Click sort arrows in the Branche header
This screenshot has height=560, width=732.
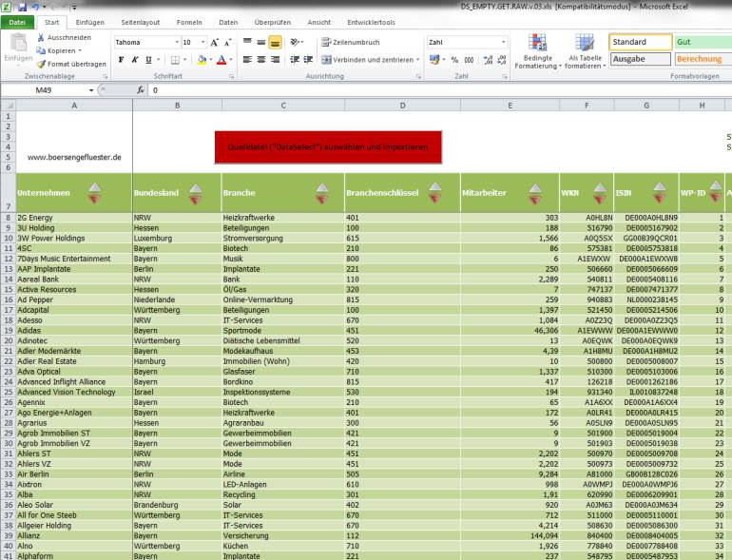pyautogui.click(x=321, y=194)
